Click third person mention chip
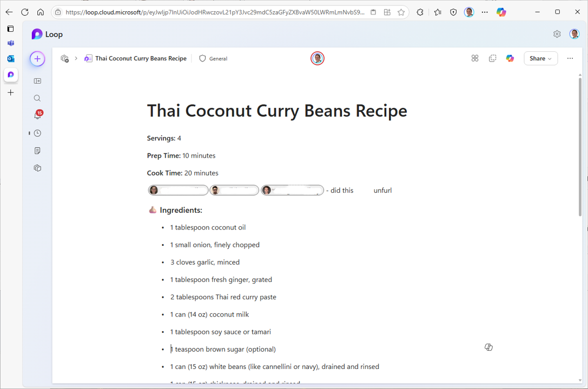 pos(292,190)
